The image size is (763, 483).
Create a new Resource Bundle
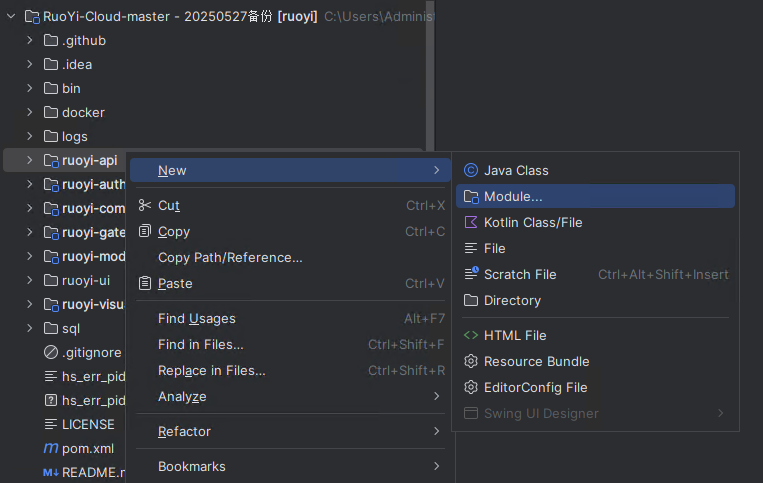click(x=595, y=361)
